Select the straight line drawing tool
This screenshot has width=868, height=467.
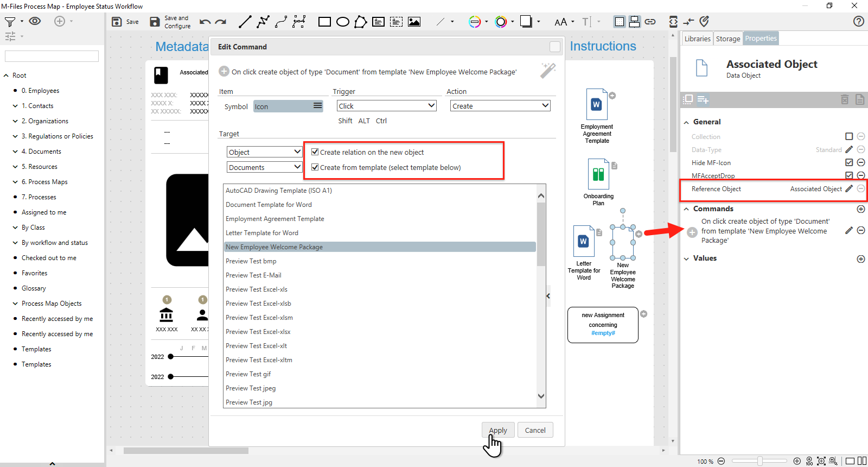[245, 22]
